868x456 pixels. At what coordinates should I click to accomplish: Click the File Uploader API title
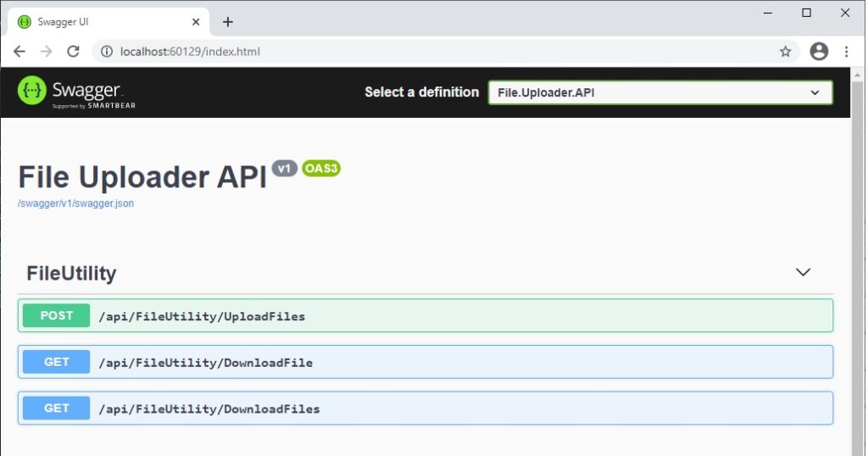click(x=142, y=178)
